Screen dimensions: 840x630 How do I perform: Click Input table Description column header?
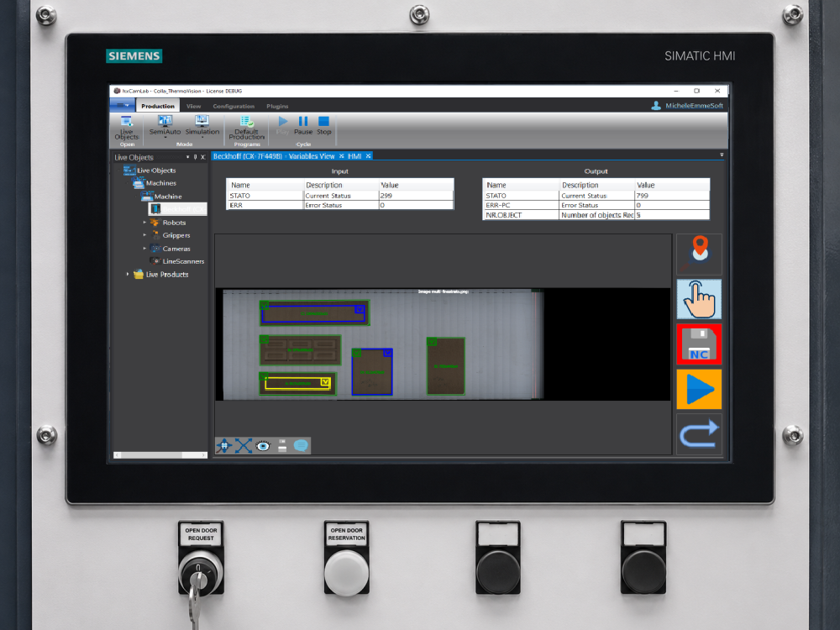341,186
